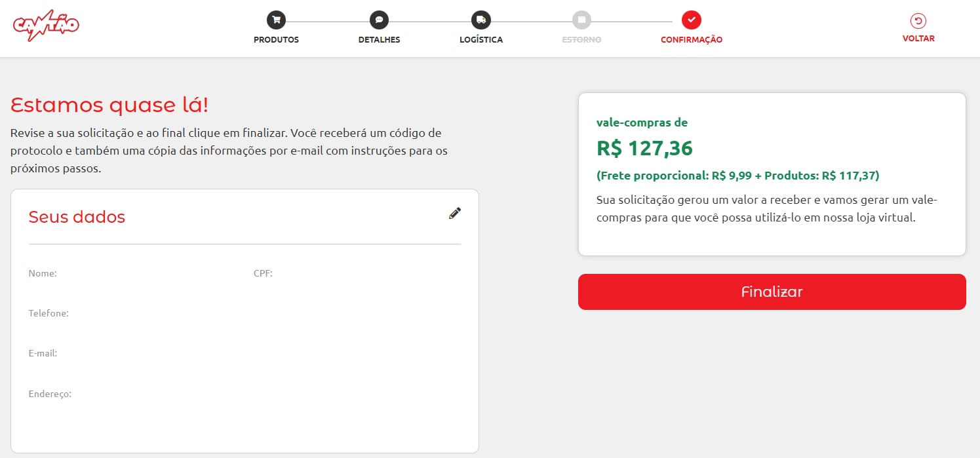The height and width of the screenshot is (458, 980).
Task: Open the LOGÍSTICA step label
Action: tap(481, 39)
